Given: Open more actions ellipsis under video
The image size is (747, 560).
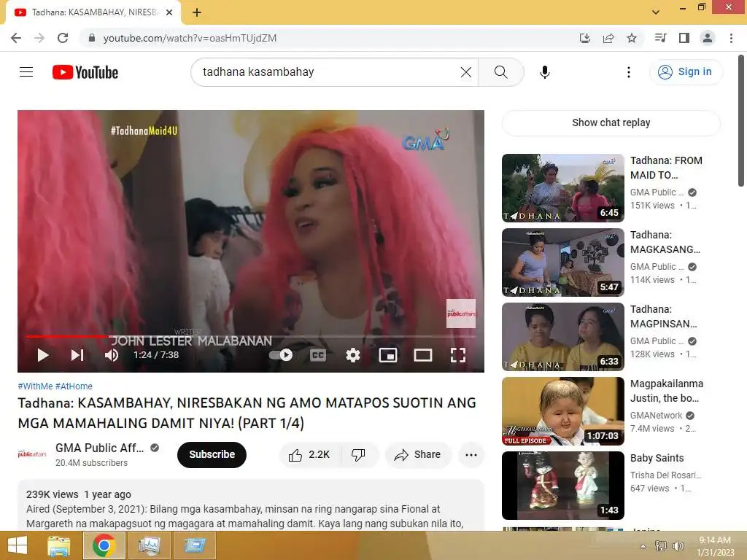Looking at the screenshot, I should pyautogui.click(x=471, y=455).
